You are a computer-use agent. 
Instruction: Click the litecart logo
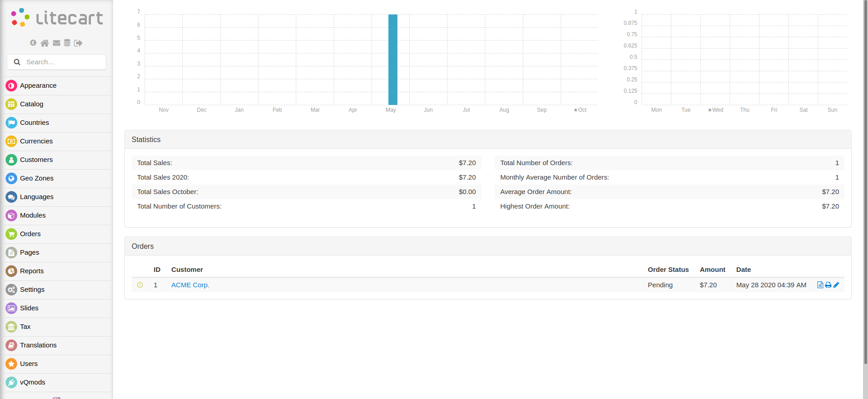[57, 18]
